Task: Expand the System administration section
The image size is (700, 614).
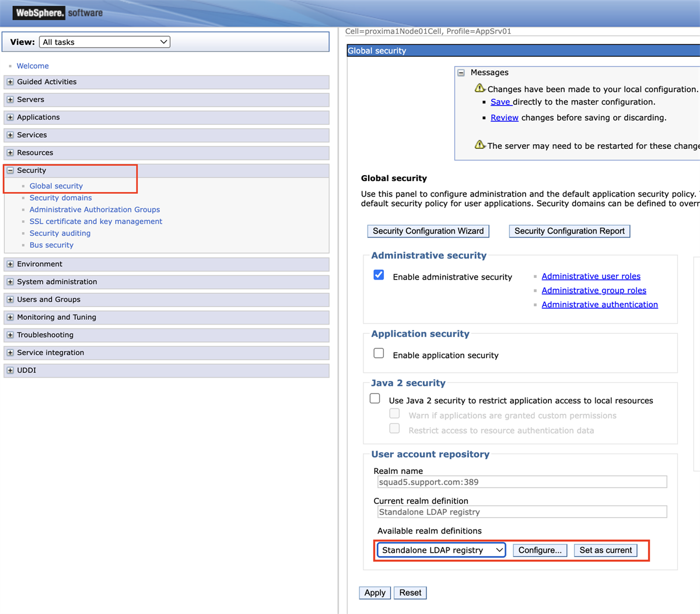Action: pos(10,281)
